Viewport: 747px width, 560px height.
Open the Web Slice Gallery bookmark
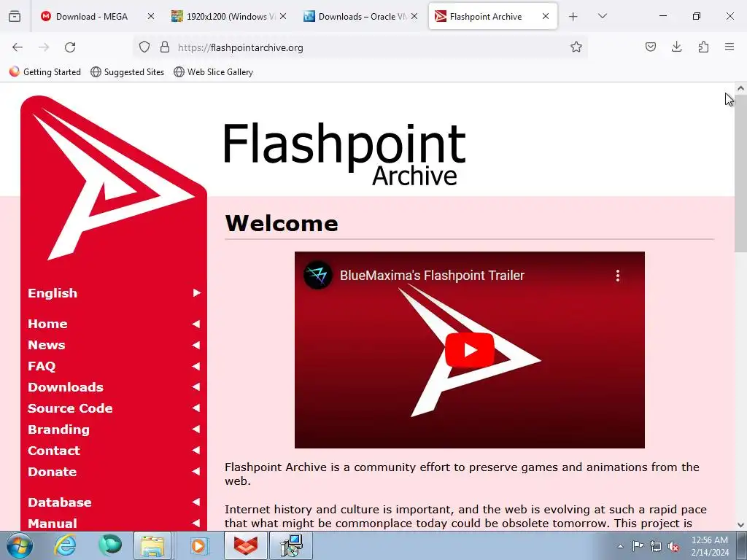[214, 72]
